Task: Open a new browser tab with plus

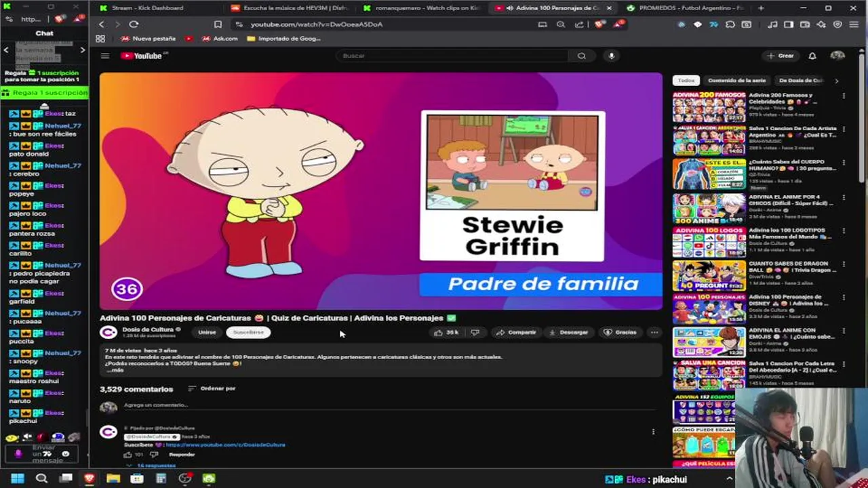Action: click(x=761, y=8)
